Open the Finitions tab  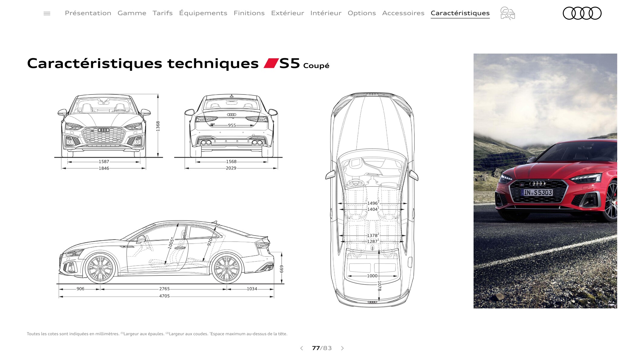(x=249, y=13)
